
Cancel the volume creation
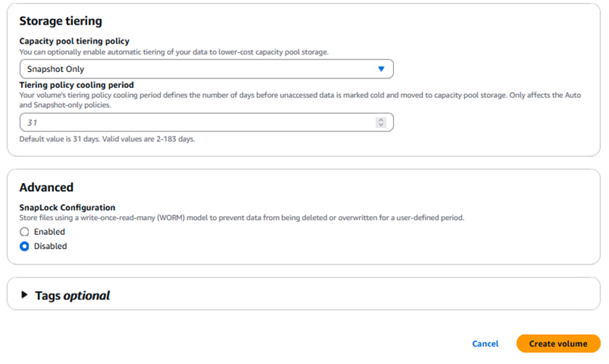click(485, 344)
